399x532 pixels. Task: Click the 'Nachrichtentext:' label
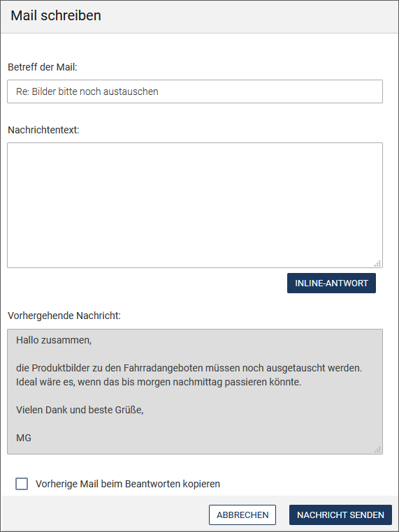coord(43,130)
